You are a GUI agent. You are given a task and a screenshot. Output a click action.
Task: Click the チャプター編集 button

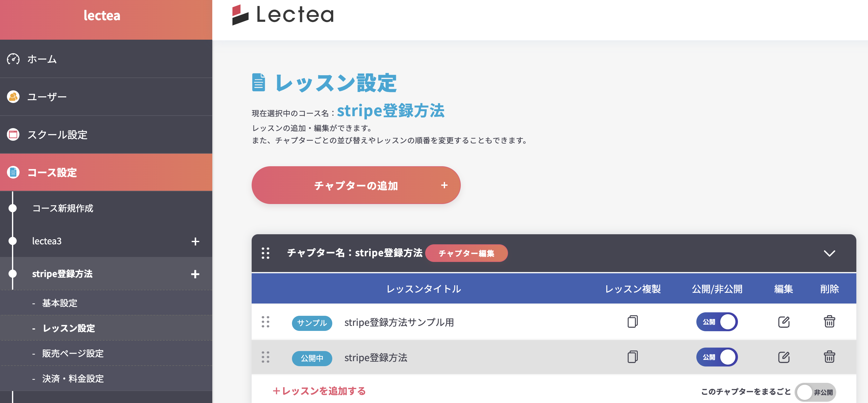click(x=466, y=253)
